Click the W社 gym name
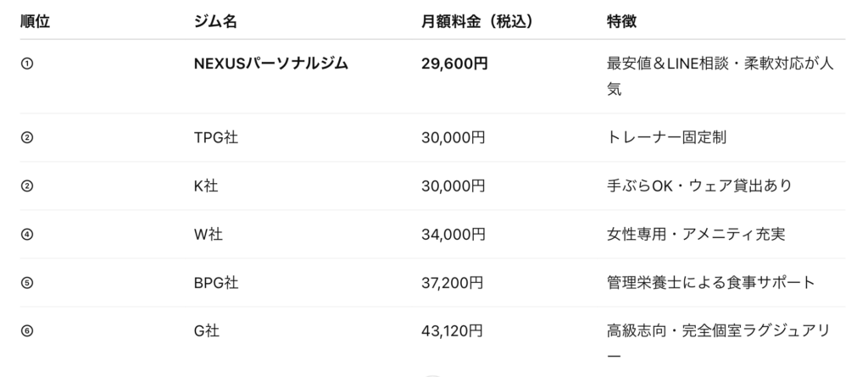The image size is (868, 377). [x=209, y=234]
